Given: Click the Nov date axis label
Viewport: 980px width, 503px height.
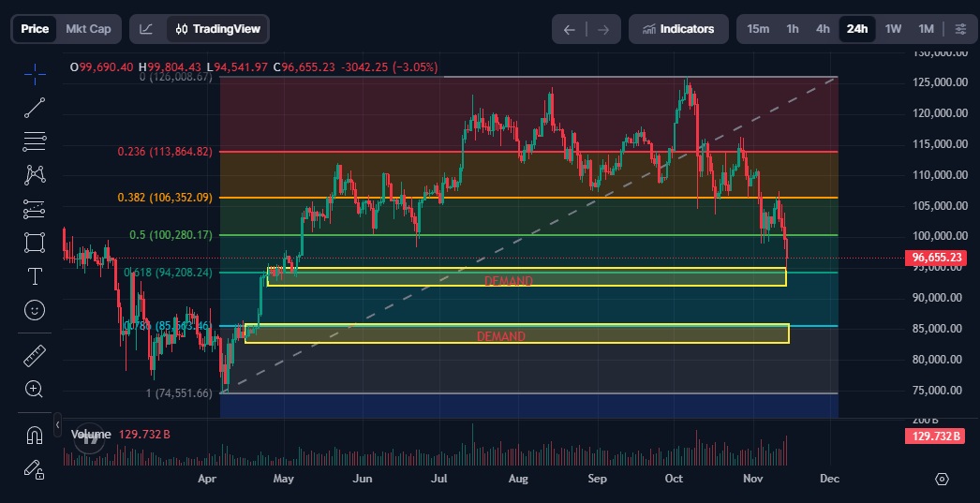Looking at the screenshot, I should (753, 479).
